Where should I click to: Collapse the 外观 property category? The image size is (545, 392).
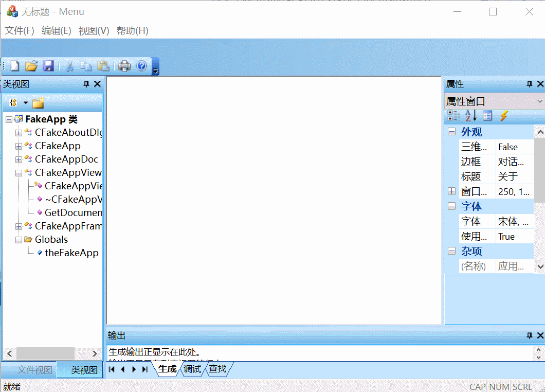(x=451, y=132)
